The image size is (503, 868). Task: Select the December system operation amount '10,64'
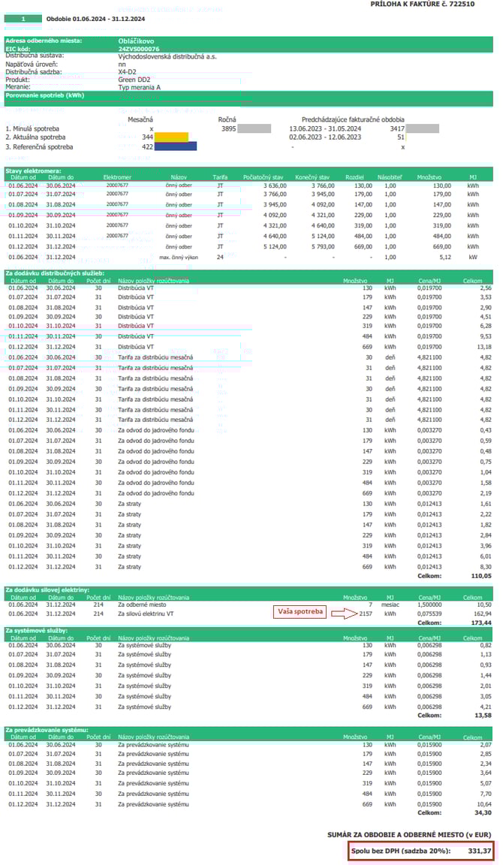click(484, 804)
